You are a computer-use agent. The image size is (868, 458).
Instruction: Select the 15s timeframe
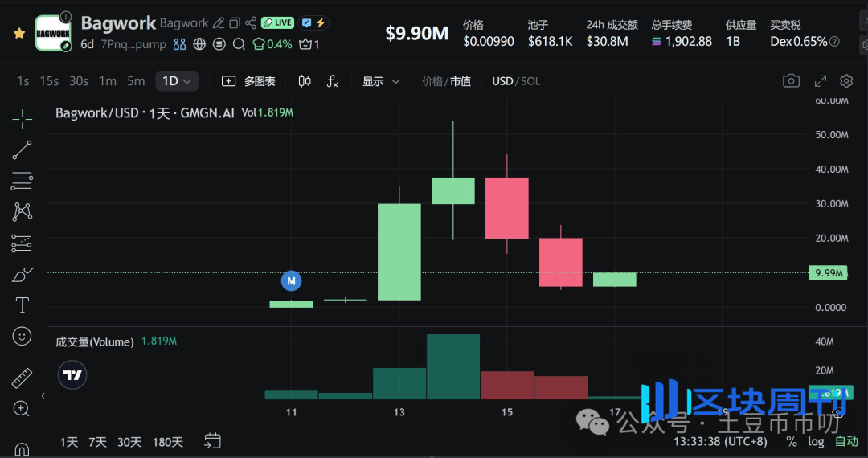tap(49, 81)
